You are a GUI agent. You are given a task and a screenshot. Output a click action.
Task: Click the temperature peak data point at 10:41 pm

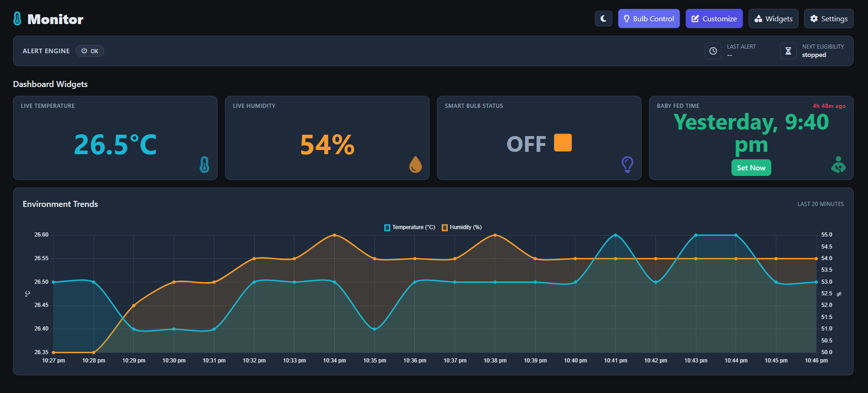click(x=616, y=235)
